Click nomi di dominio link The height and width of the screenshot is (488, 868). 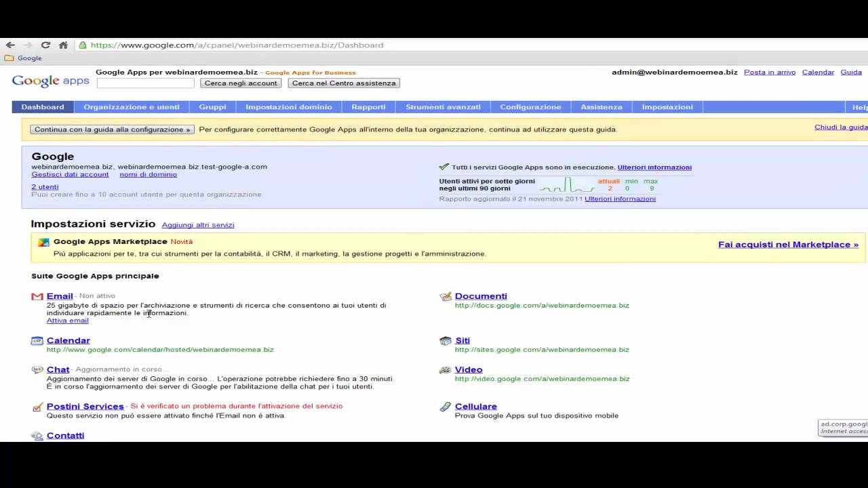148,174
